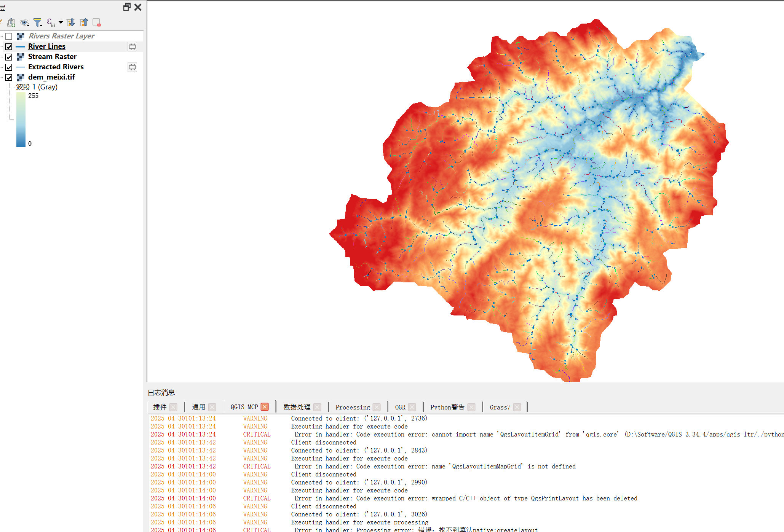Click the Add Group icon in Layers toolbar

coord(11,23)
